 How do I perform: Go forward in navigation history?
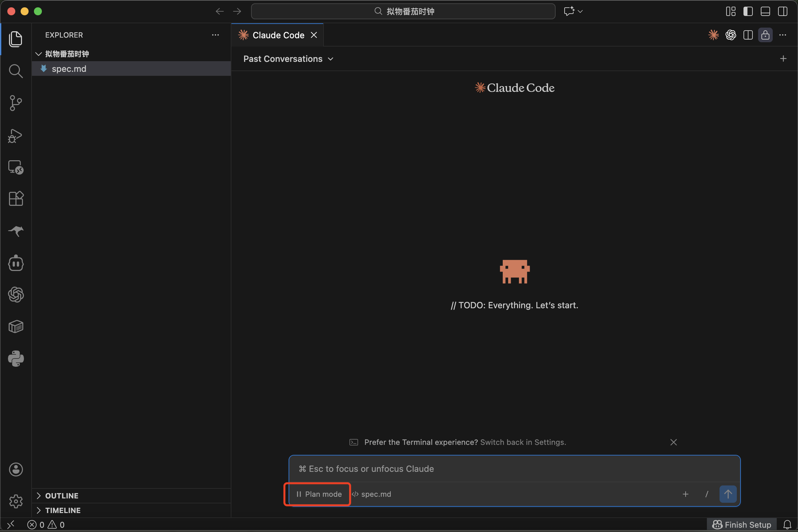237,11
